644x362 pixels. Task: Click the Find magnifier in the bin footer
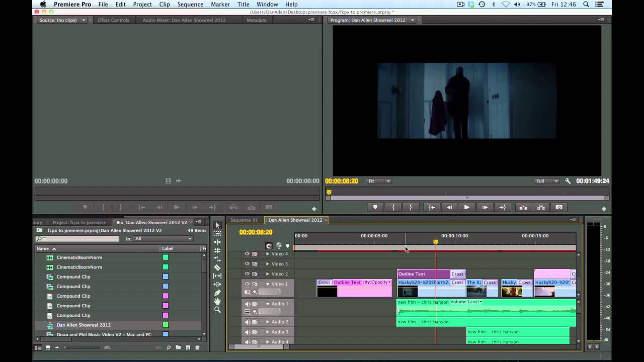(169, 347)
